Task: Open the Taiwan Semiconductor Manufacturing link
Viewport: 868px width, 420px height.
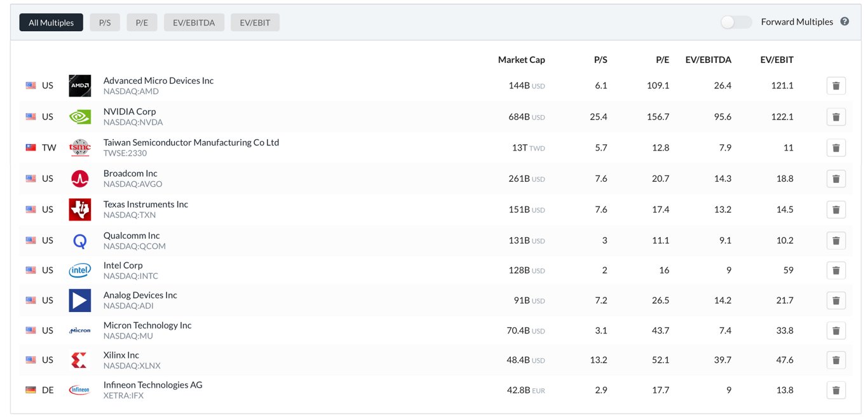Action: (x=191, y=142)
